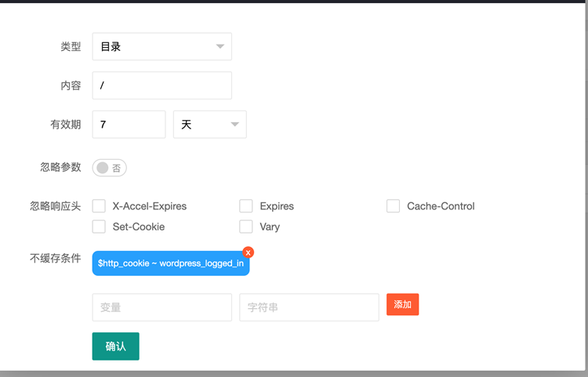This screenshot has height=377, width=588.
Task: Enable the Expires header checkbox
Action: 246,206
